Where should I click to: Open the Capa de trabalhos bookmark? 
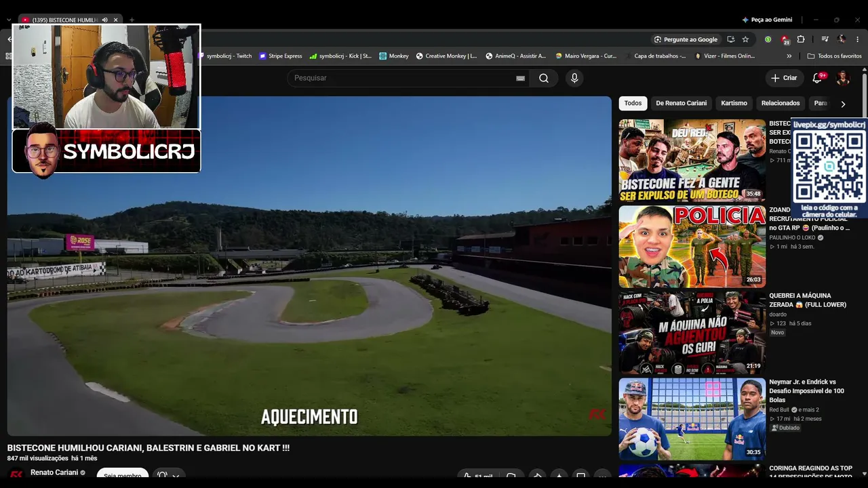point(655,56)
